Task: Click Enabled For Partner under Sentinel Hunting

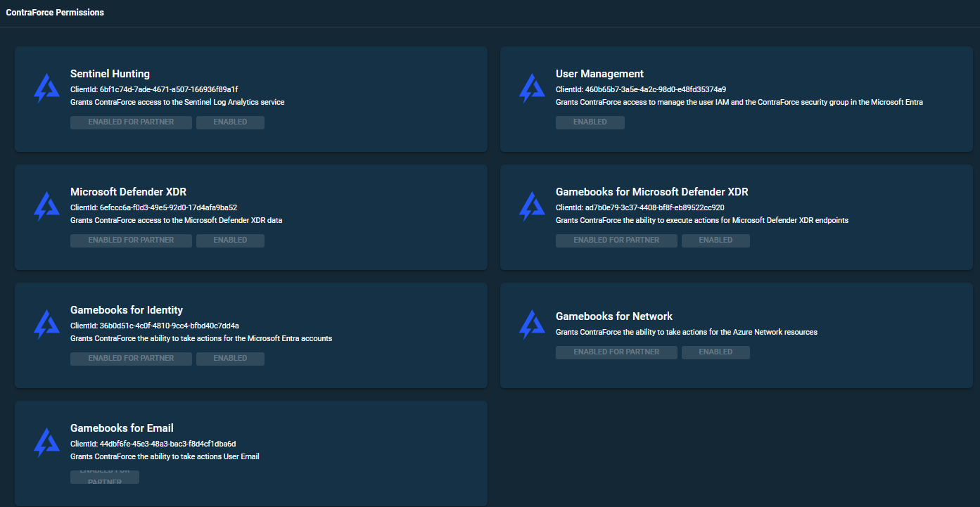Action: click(x=131, y=122)
